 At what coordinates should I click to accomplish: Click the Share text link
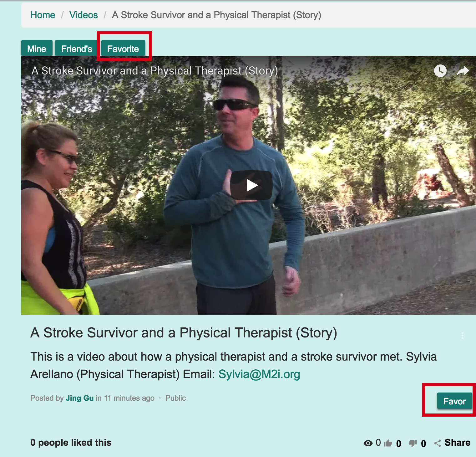pyautogui.click(x=457, y=442)
